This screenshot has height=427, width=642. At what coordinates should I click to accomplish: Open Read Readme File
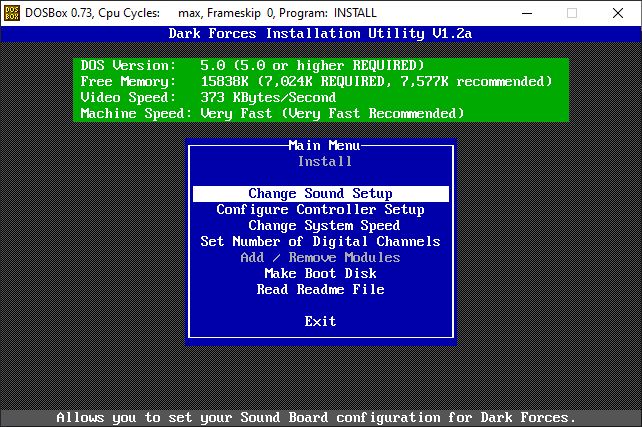(320, 289)
